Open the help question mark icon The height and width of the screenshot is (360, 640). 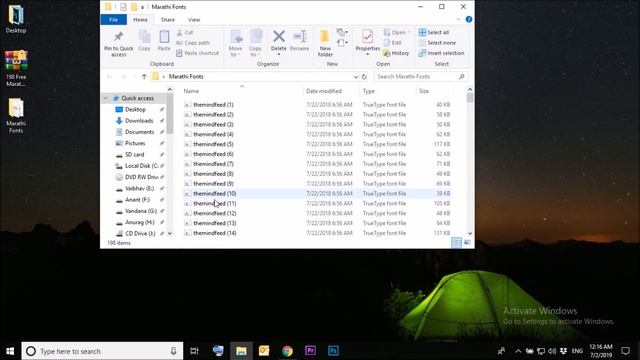tap(469, 19)
